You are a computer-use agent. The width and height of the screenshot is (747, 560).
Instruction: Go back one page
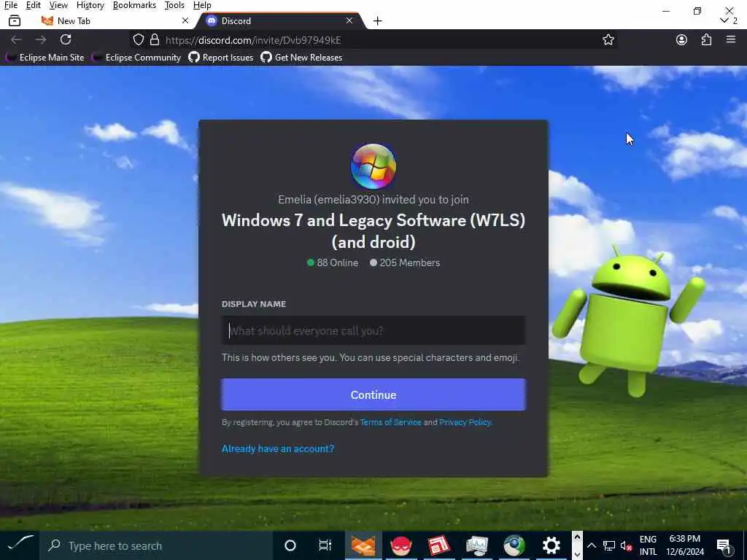[16, 39]
